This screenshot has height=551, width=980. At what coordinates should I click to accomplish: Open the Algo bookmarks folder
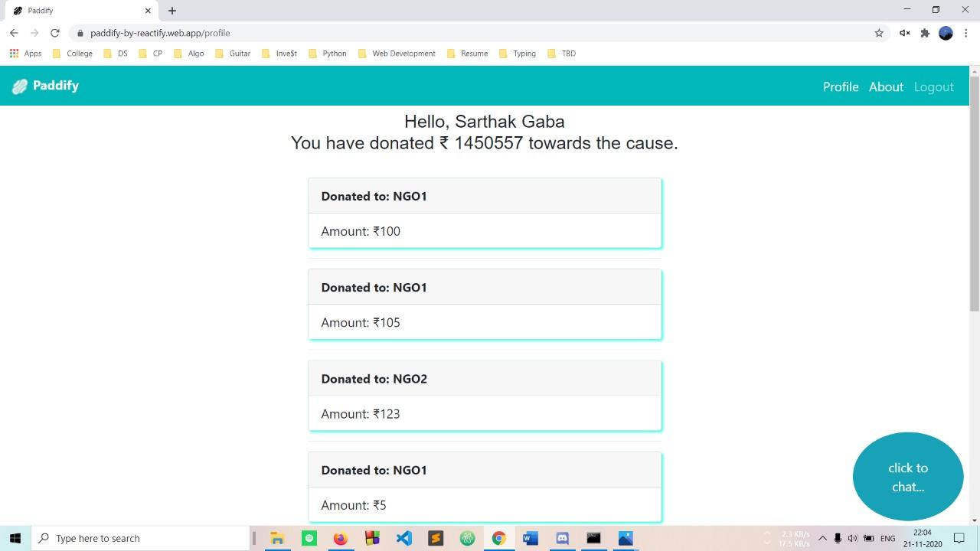click(188, 54)
